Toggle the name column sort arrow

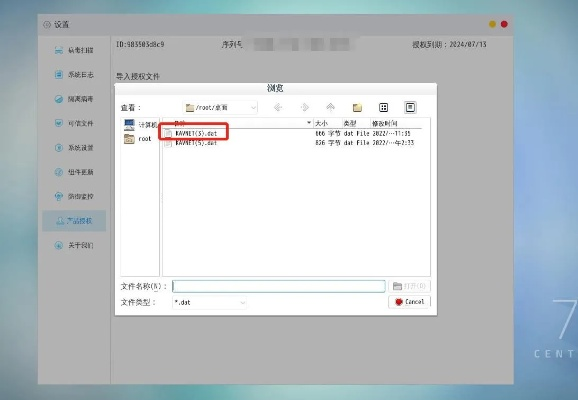309,122
